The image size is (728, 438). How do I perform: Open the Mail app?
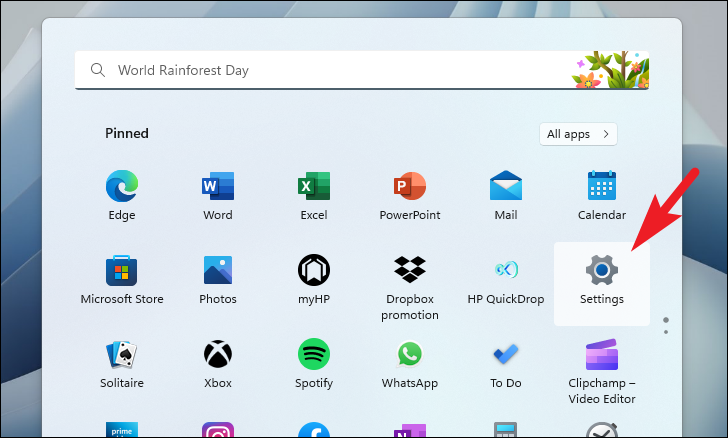506,196
